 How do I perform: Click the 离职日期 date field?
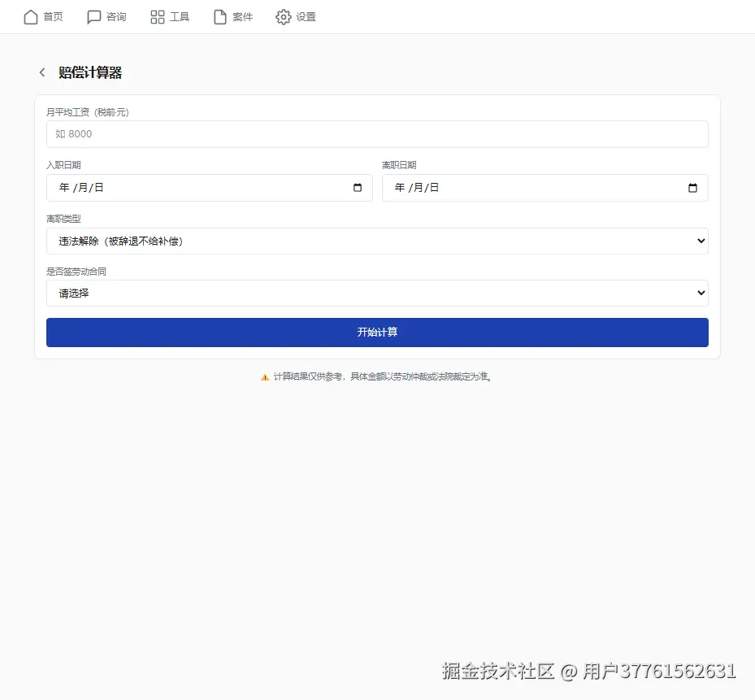(545, 188)
